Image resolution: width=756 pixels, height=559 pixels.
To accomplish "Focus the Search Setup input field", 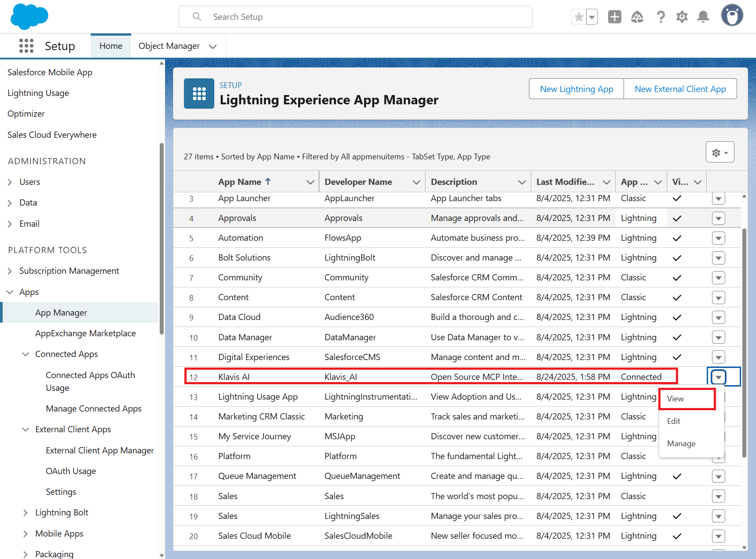I will 355,17.
